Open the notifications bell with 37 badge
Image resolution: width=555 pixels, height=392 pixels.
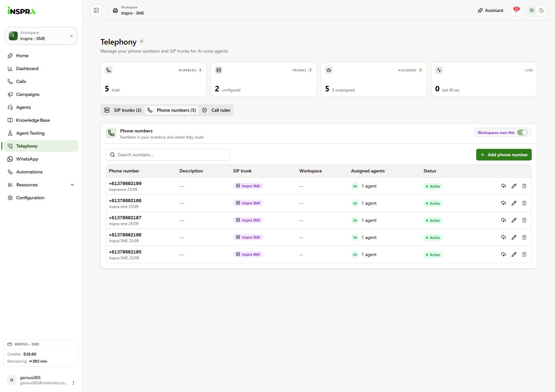click(516, 10)
